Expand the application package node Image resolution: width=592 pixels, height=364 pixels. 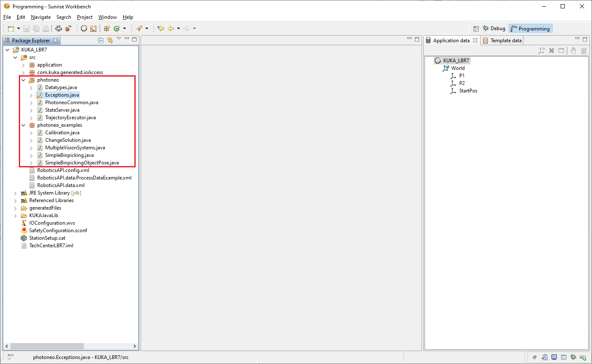click(x=23, y=65)
